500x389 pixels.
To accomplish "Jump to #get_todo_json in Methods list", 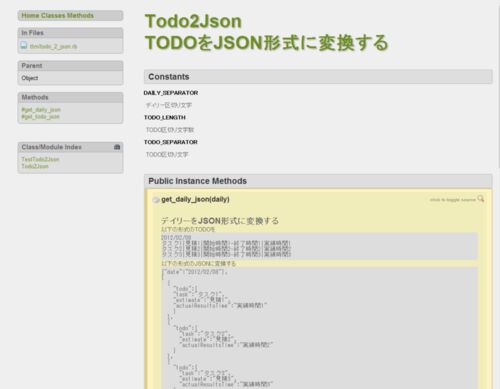I will (40, 117).
